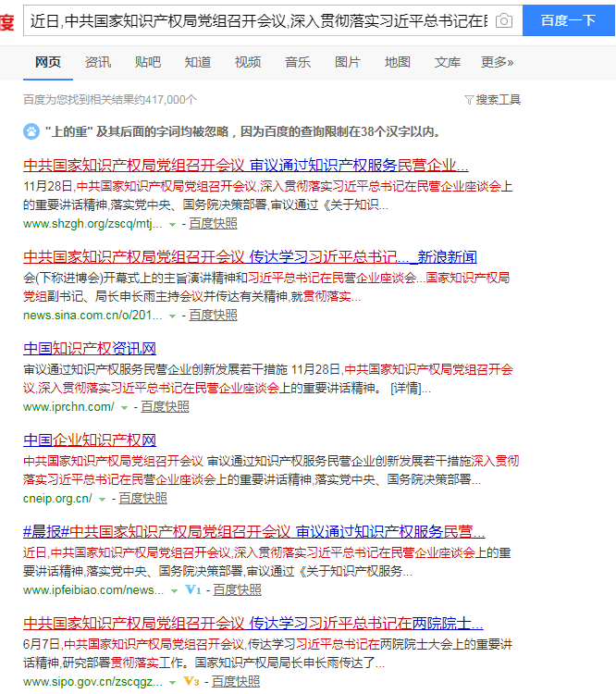
Task: Open the 中国企业知识产权网 result
Action: 90,440
